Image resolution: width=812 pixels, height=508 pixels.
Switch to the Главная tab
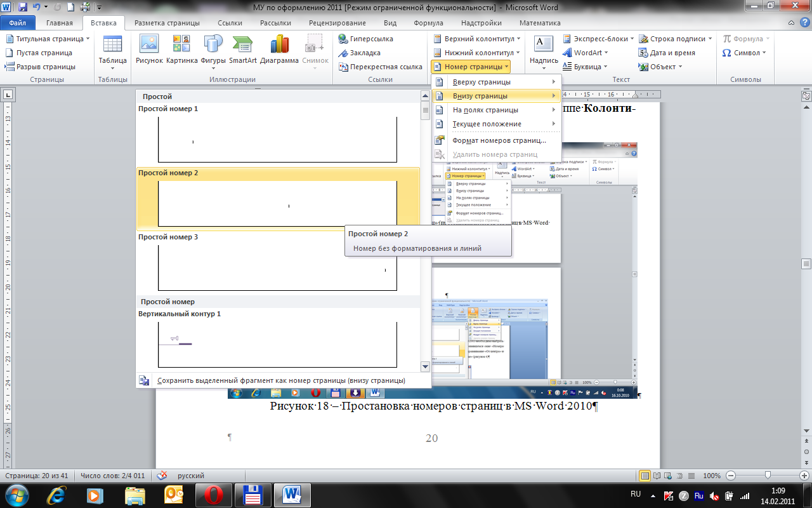pos(60,23)
